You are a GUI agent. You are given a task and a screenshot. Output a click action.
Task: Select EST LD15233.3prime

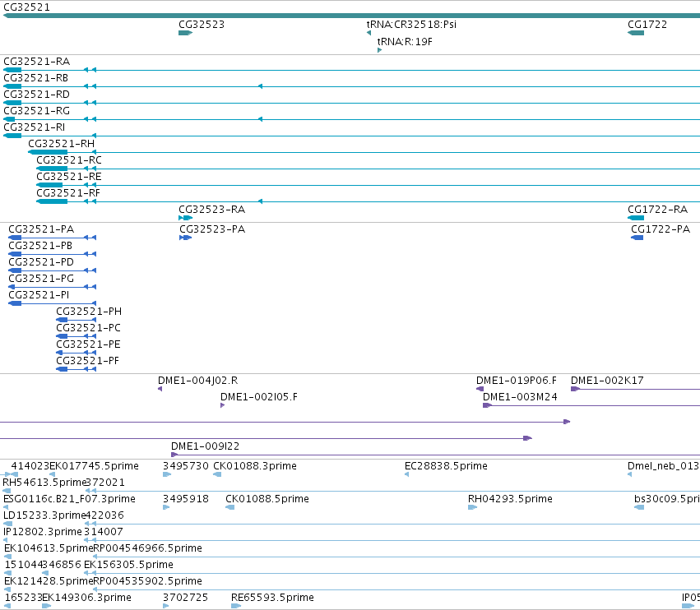(44, 515)
